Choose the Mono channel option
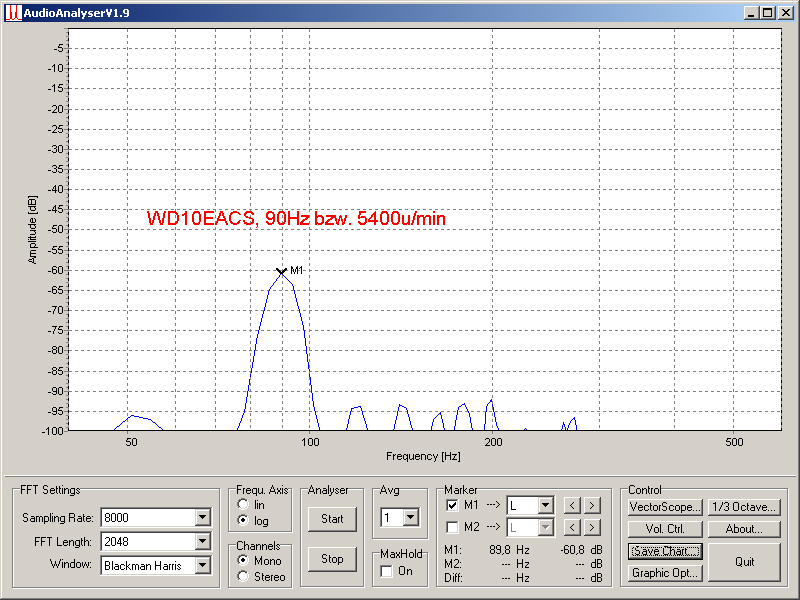This screenshot has height=600, width=800. coord(243,560)
